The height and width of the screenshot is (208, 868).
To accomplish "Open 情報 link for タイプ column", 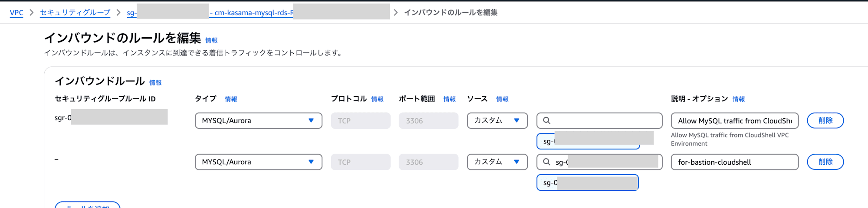I will [x=231, y=99].
